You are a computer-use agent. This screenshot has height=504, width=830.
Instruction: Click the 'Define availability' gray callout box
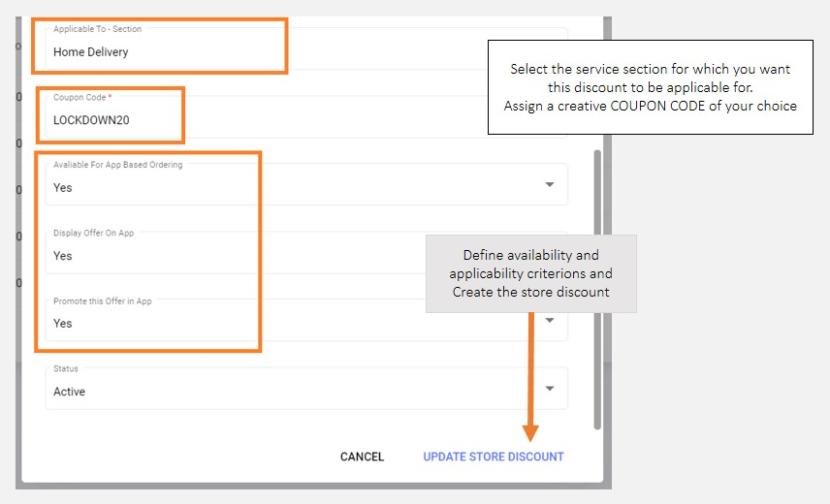tap(530, 273)
